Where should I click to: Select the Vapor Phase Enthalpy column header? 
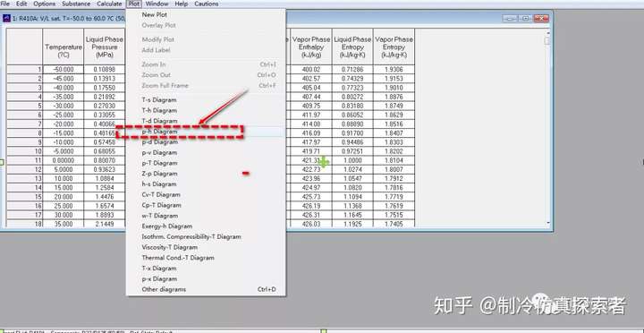click(311, 47)
